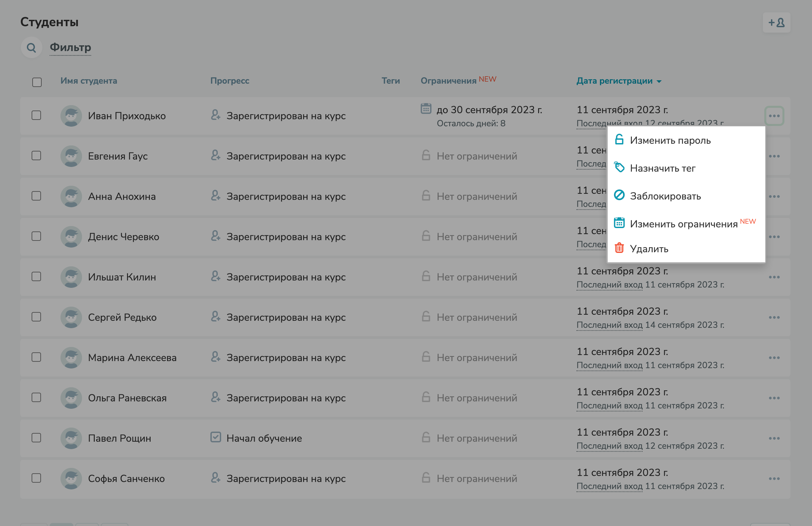This screenshot has width=812, height=526.
Task: Check the box for Иван Приходько
Action: click(x=36, y=115)
